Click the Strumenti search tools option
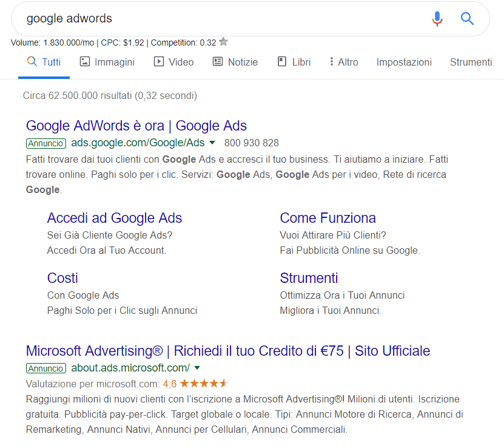Viewport: 504px width, 448px height. click(471, 62)
